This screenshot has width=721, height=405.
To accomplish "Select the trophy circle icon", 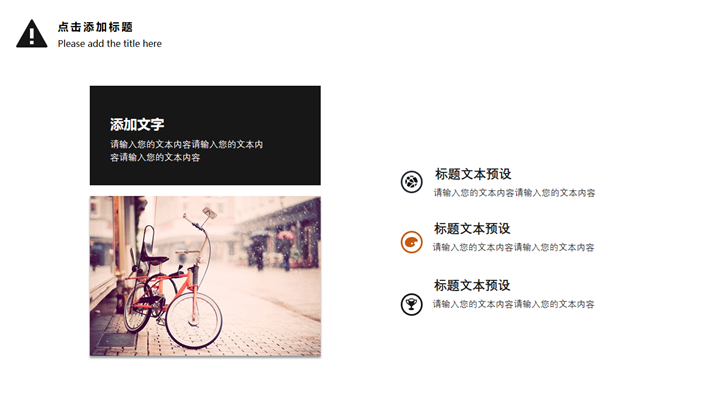I will 412,304.
